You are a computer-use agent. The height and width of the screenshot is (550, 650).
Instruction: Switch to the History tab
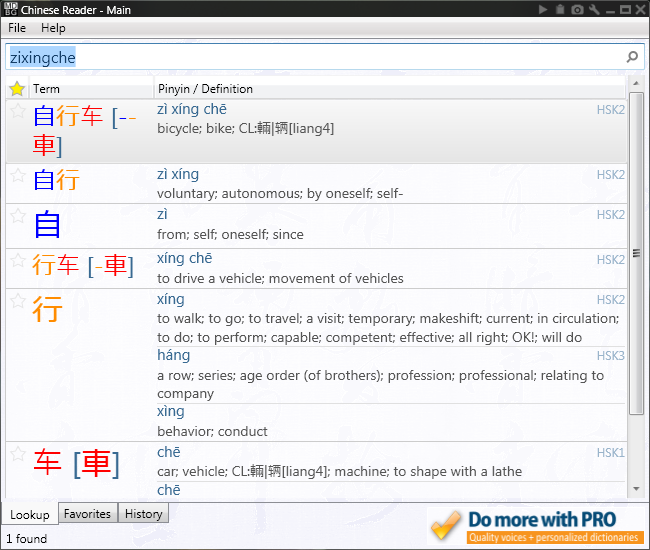143,514
